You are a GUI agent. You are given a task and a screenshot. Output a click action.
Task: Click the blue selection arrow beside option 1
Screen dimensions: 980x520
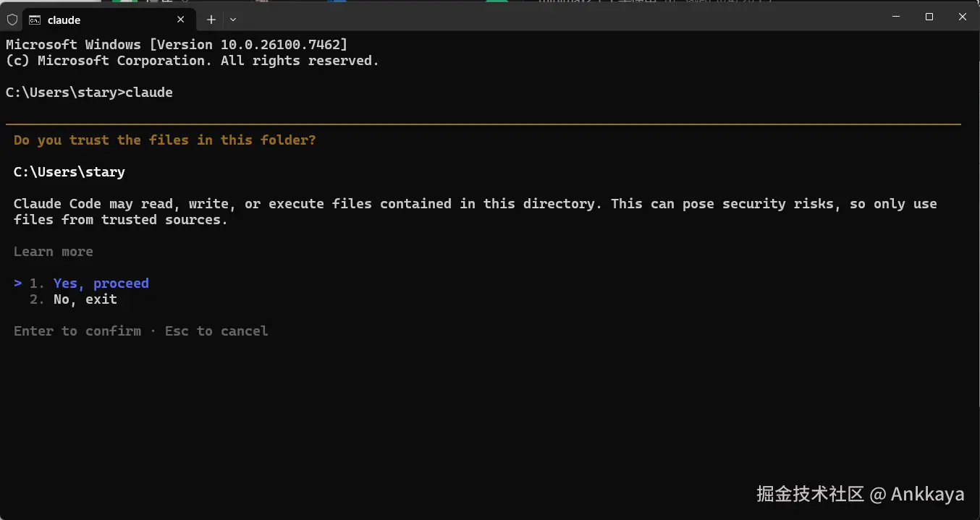(x=18, y=284)
